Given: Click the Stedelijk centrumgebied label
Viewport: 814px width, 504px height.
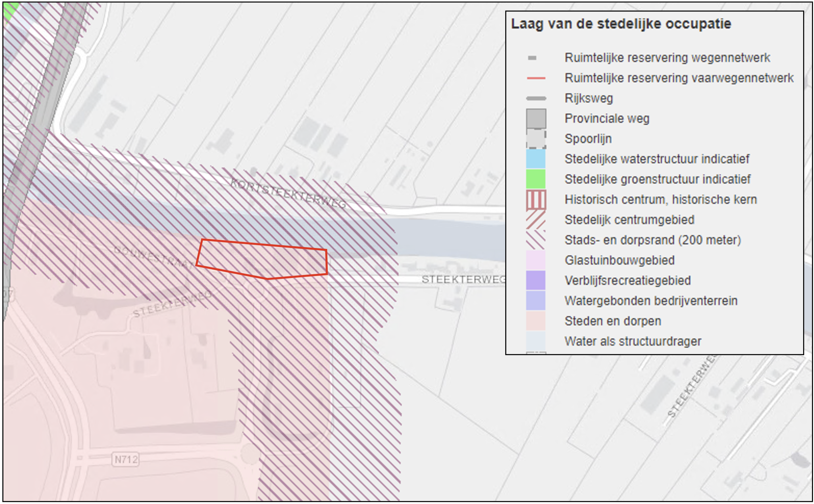Looking at the screenshot, I should click(630, 220).
